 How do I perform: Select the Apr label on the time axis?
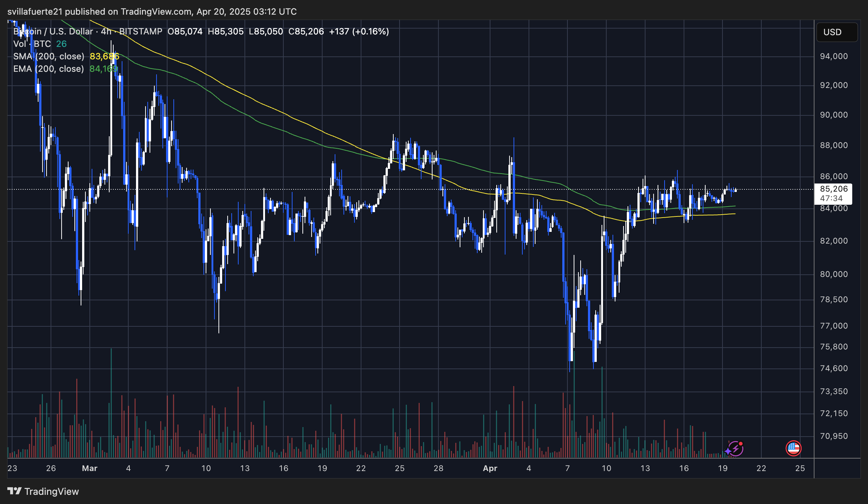pyautogui.click(x=490, y=468)
